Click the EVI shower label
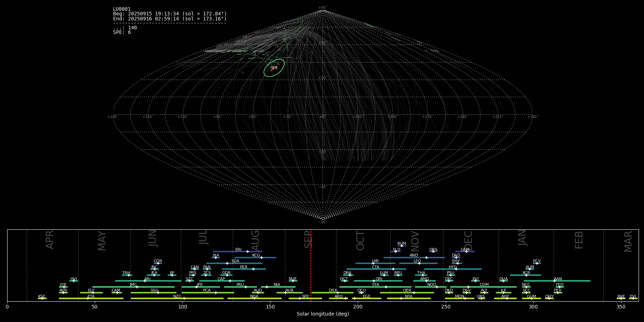 tap(633, 296)
